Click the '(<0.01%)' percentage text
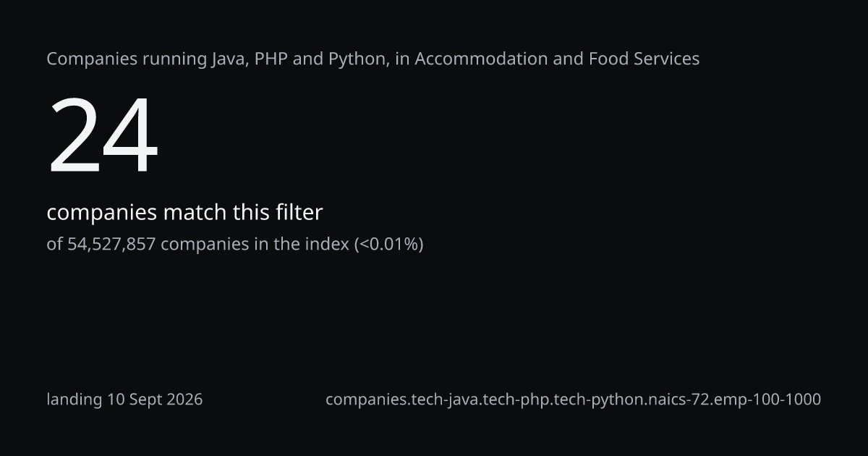 pos(388,245)
